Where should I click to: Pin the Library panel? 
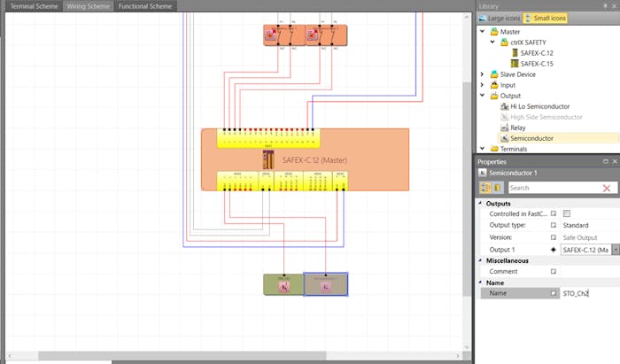click(605, 6)
